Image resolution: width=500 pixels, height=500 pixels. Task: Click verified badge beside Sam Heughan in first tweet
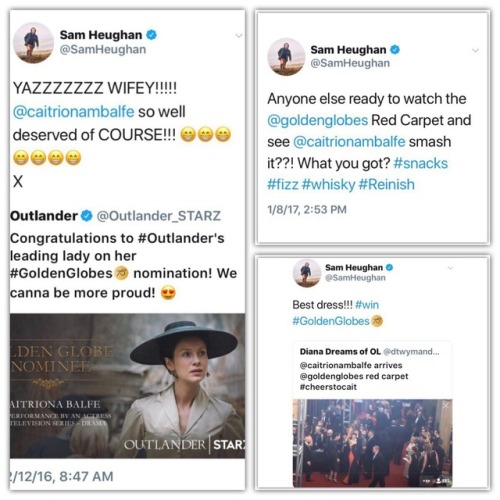152,35
